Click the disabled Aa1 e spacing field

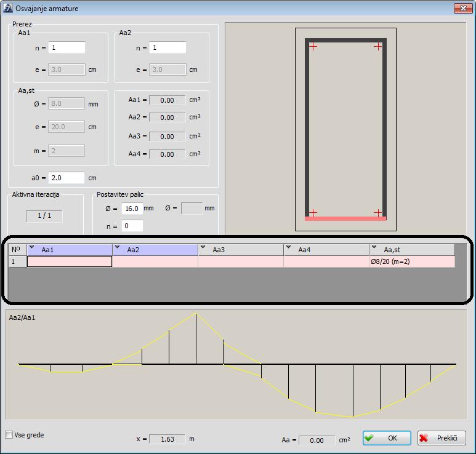click(67, 70)
